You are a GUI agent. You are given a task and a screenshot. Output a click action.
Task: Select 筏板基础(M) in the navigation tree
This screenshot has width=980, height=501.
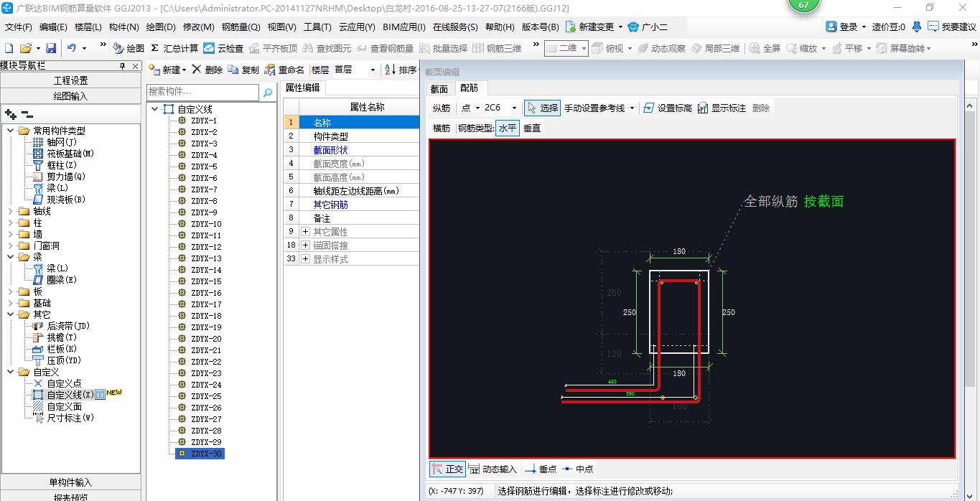tap(65, 154)
